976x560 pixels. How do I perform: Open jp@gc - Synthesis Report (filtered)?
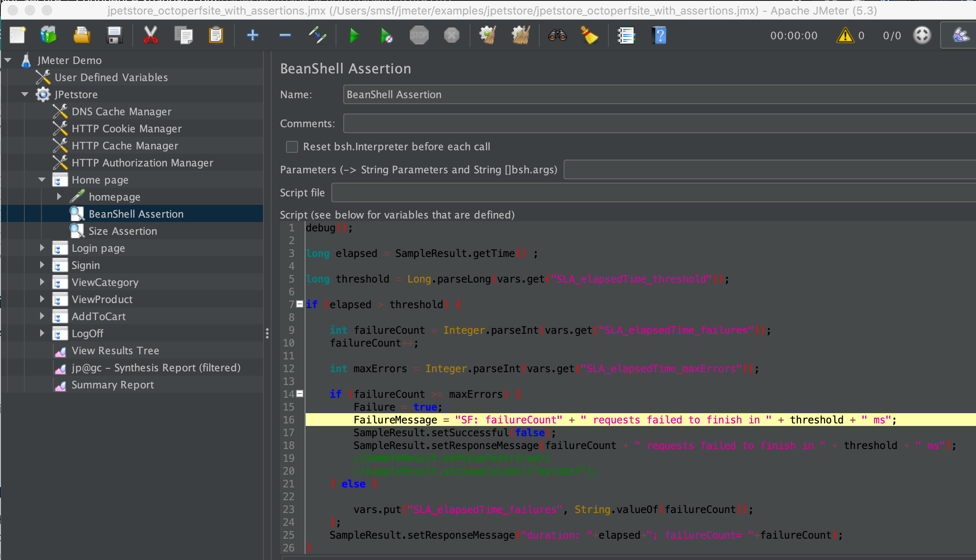156,367
